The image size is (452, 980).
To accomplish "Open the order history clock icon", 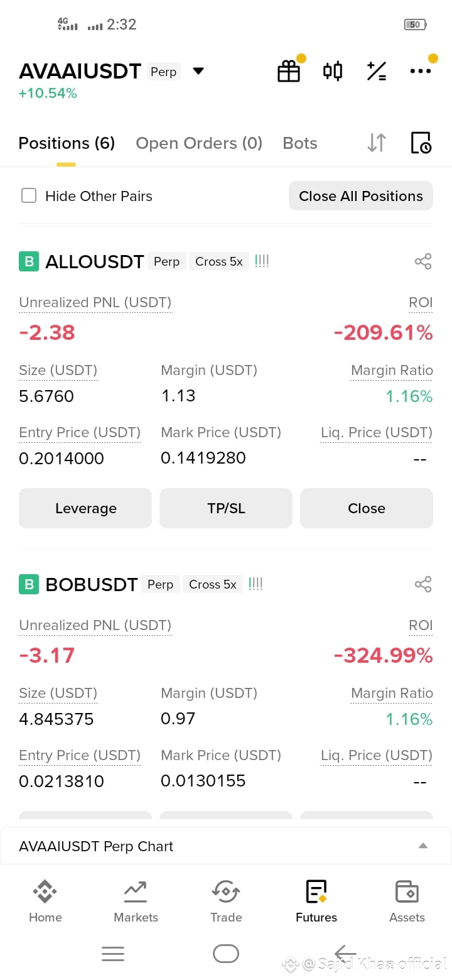I will tap(421, 143).
